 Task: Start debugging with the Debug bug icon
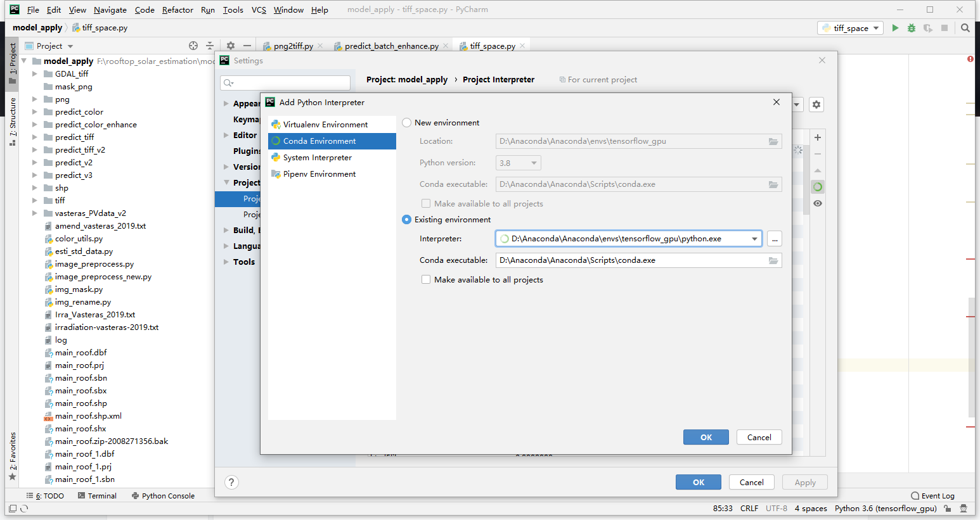pyautogui.click(x=911, y=28)
